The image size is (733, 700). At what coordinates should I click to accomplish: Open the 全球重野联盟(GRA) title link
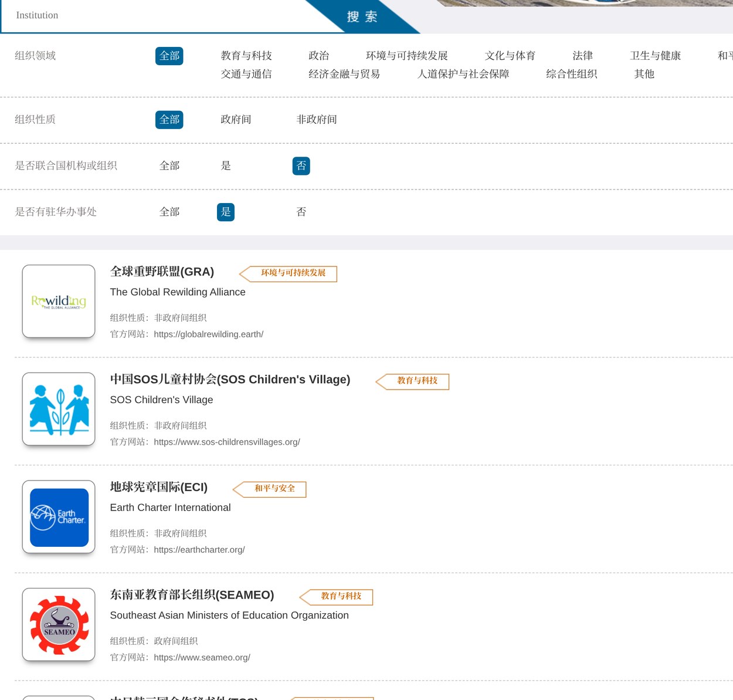click(x=162, y=272)
